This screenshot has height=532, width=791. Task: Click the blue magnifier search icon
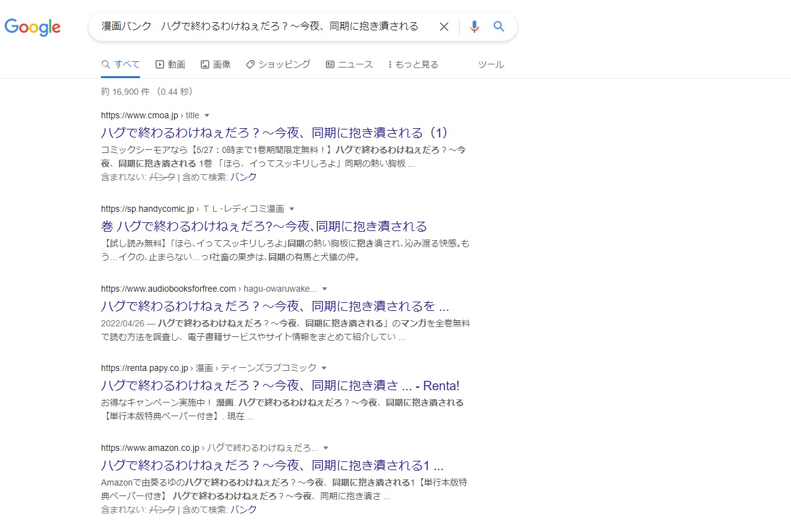499,27
